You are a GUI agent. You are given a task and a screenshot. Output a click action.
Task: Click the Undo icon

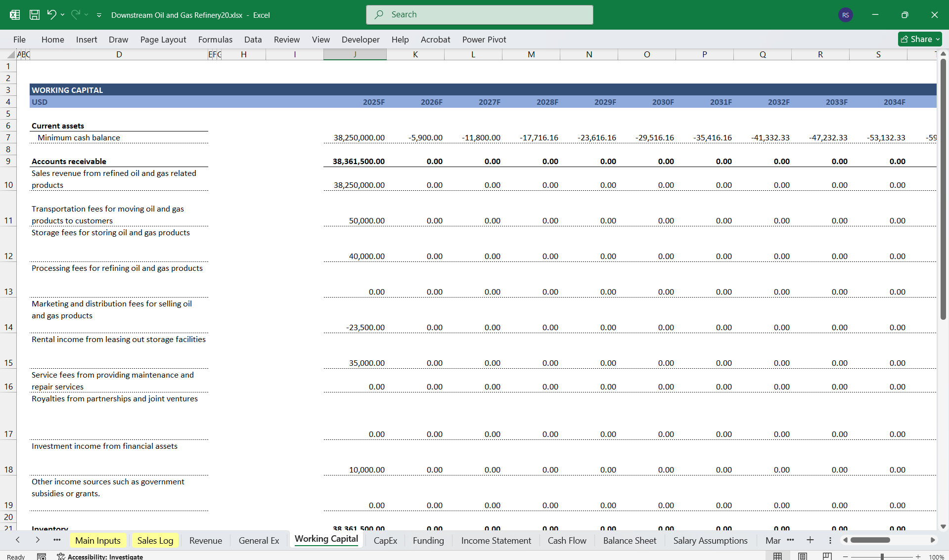[51, 15]
